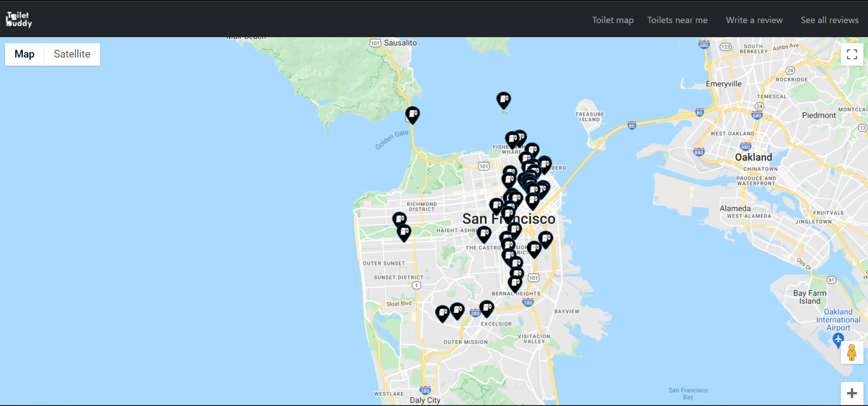Image resolution: width=868 pixels, height=406 pixels.
Task: Click the Bay Farm Island label
Action: tap(810, 297)
